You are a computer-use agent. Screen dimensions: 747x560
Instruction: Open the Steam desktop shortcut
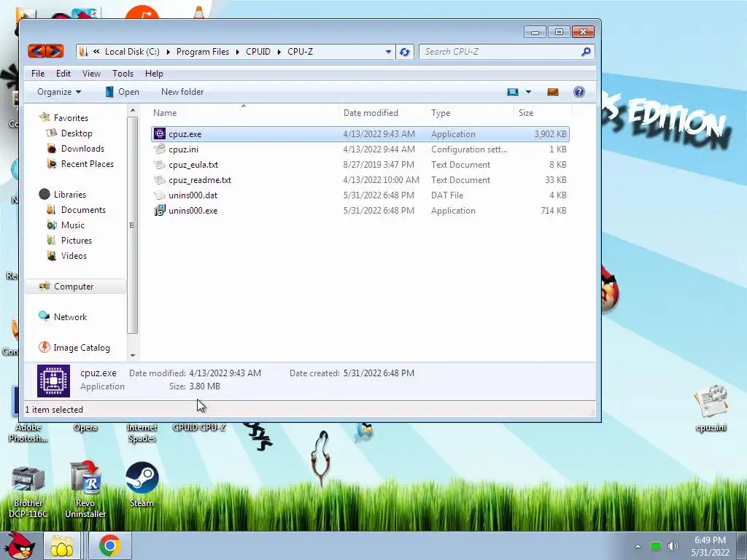point(142,485)
